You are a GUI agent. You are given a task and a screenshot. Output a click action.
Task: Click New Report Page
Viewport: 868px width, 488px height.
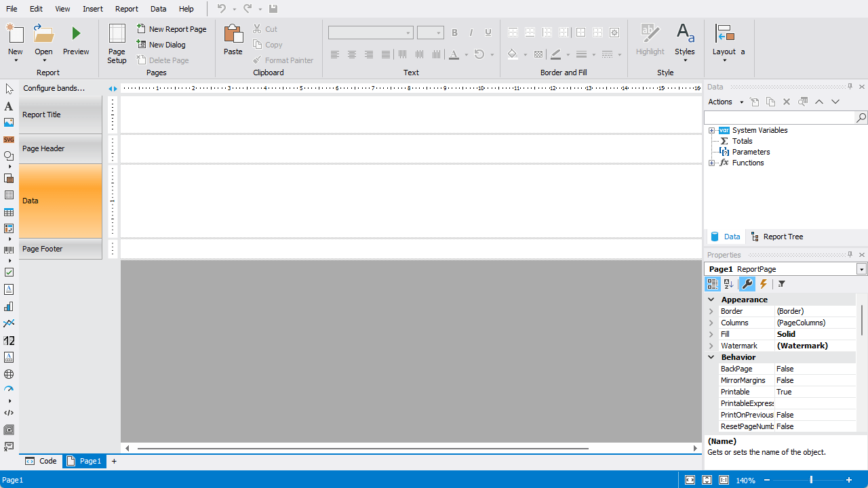coord(172,29)
